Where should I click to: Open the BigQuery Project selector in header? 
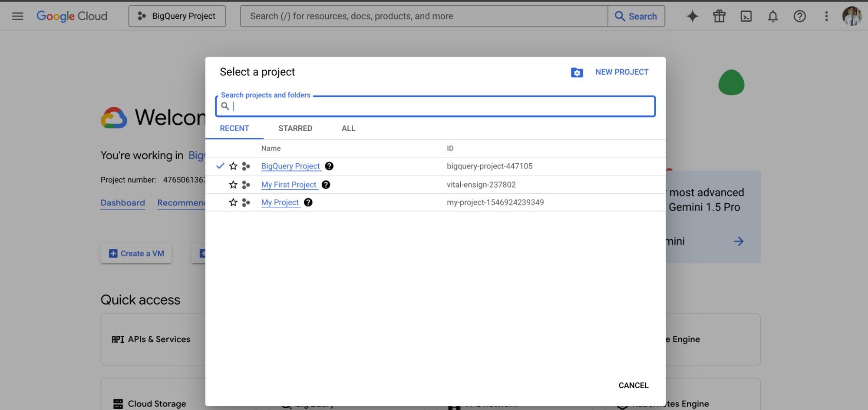177,16
